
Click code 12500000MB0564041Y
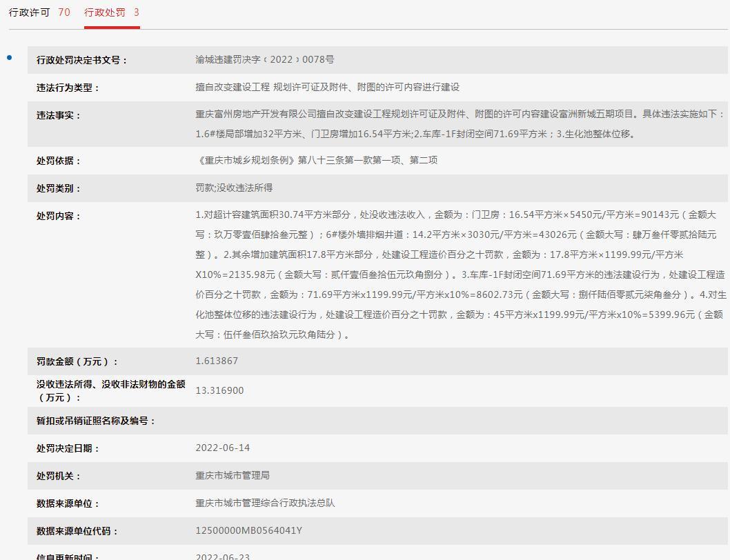(248, 530)
